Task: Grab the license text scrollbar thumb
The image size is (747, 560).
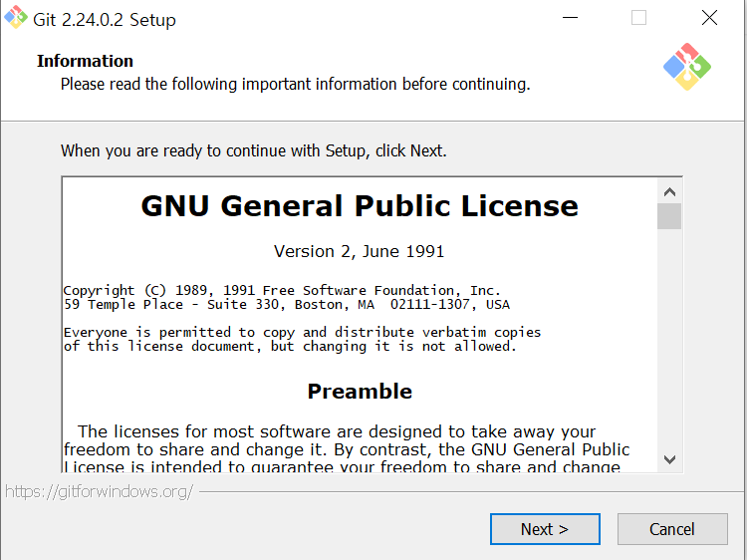Action: [x=669, y=216]
